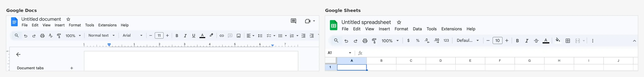Viewport: 644px width, 77px height.
Task: Decrease indent in Docs toolbar
Action: (303, 36)
